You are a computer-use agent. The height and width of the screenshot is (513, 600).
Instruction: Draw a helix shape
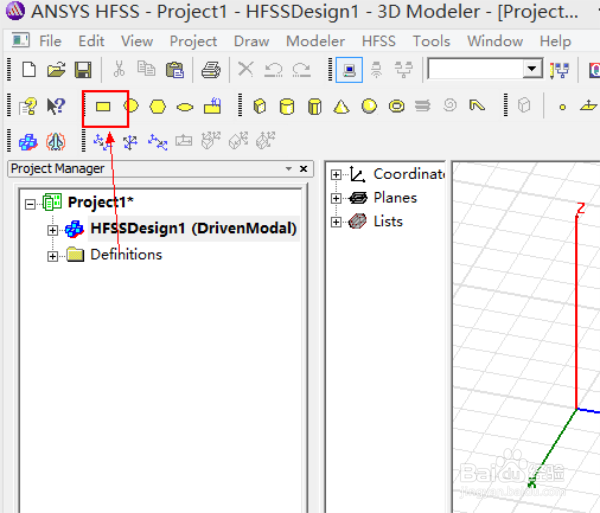(x=422, y=105)
